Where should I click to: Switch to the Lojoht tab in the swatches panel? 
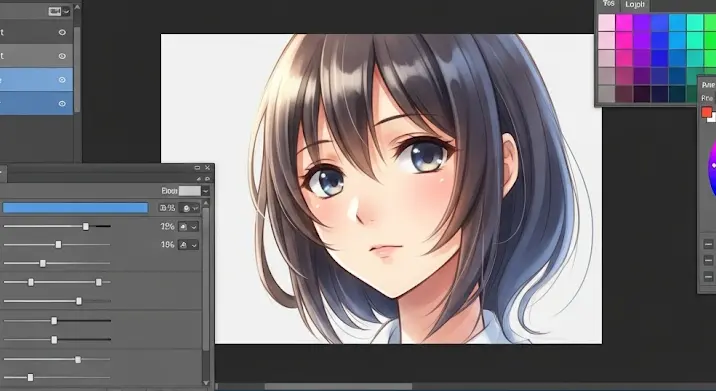click(634, 5)
